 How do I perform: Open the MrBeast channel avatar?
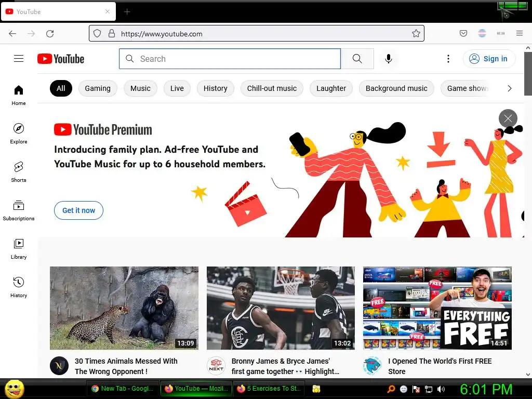click(372, 366)
